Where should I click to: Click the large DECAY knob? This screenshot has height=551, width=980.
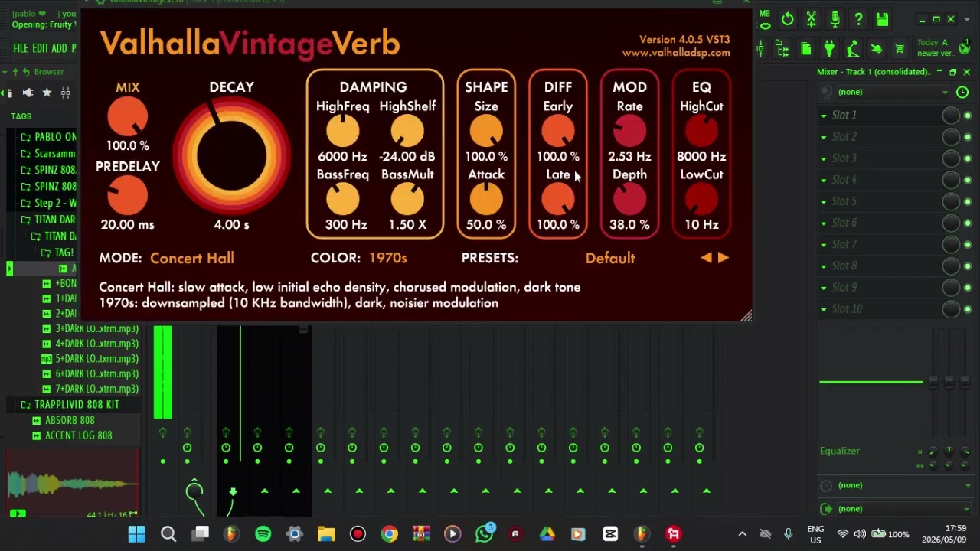[231, 157]
